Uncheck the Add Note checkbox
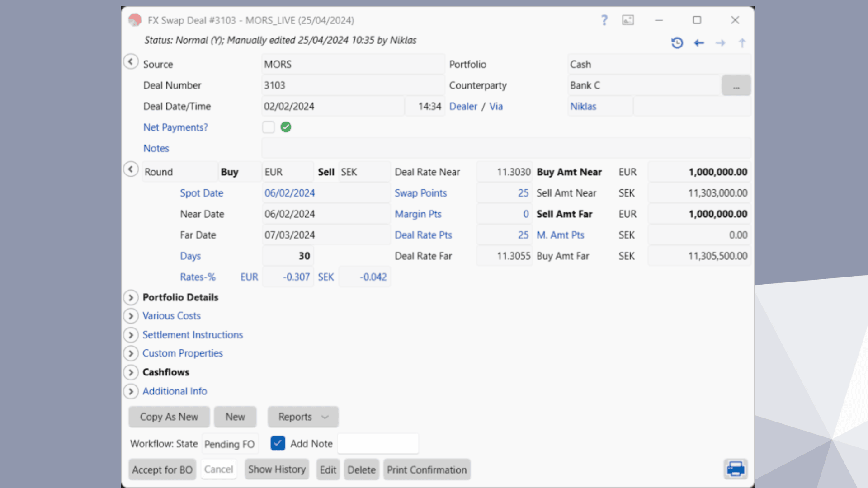The height and width of the screenshot is (488, 868). [278, 443]
